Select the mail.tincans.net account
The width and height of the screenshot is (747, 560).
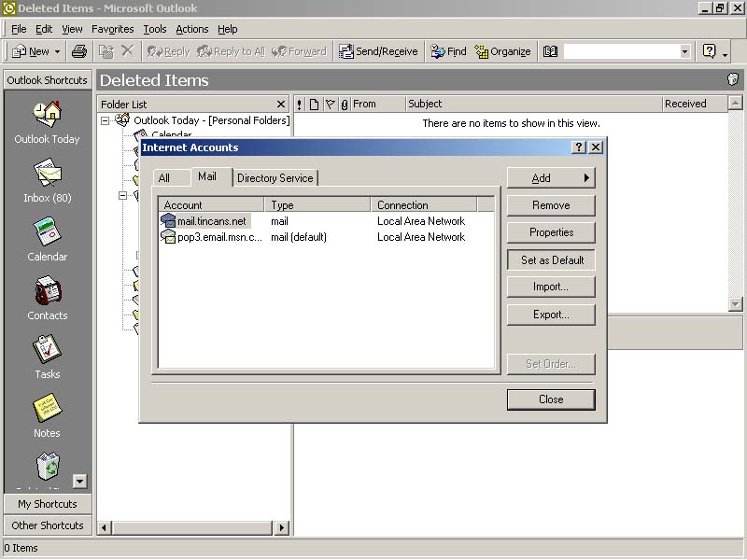(x=204, y=221)
